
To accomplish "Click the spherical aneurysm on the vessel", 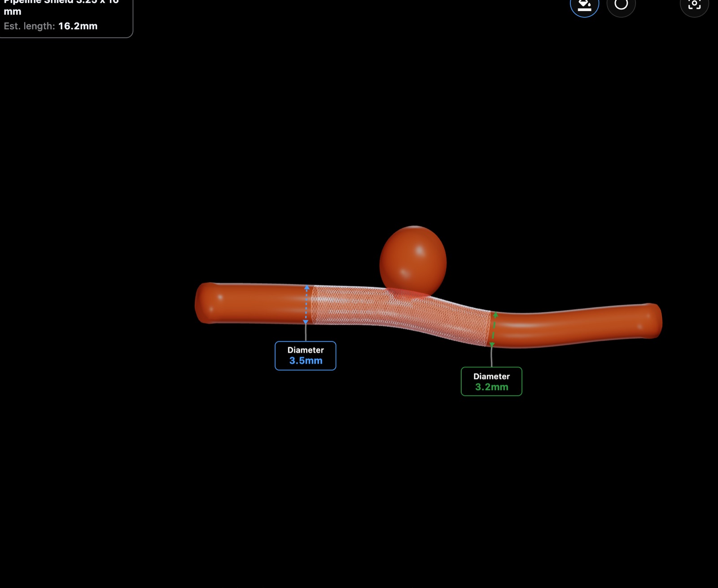I will 413,261.
